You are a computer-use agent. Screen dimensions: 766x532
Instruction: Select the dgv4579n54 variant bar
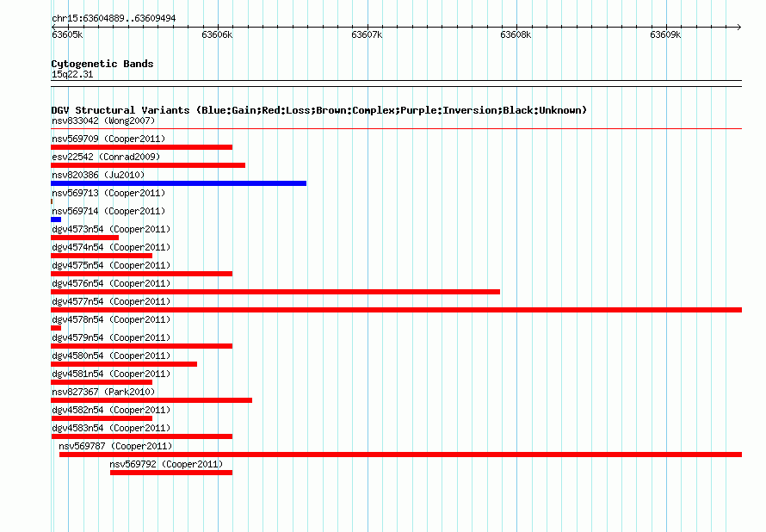click(x=142, y=346)
